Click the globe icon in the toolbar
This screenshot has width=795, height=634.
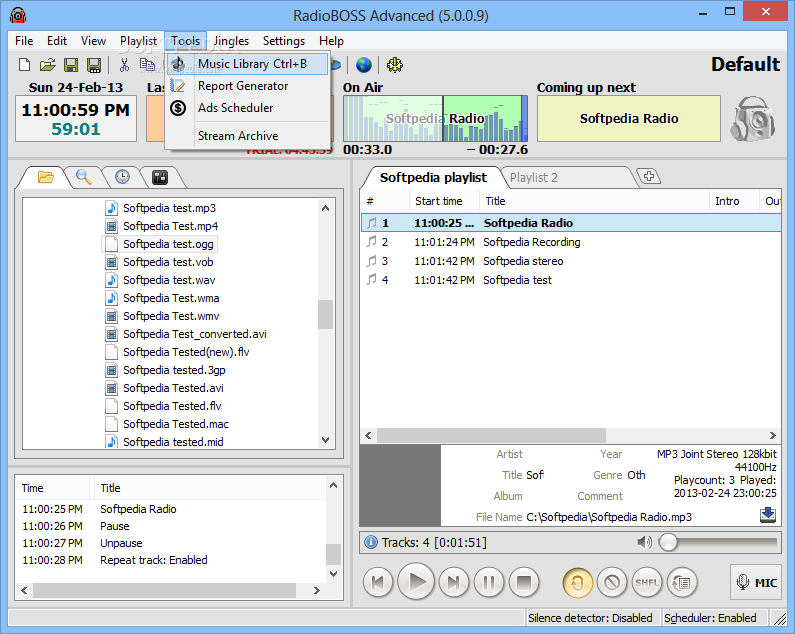364,65
